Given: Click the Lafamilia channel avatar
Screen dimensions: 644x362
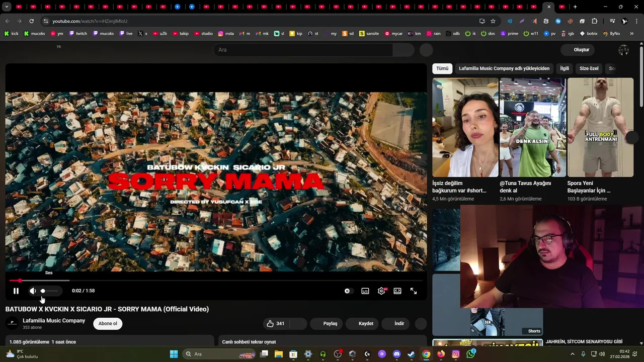Looking at the screenshot, I should (x=12, y=323).
